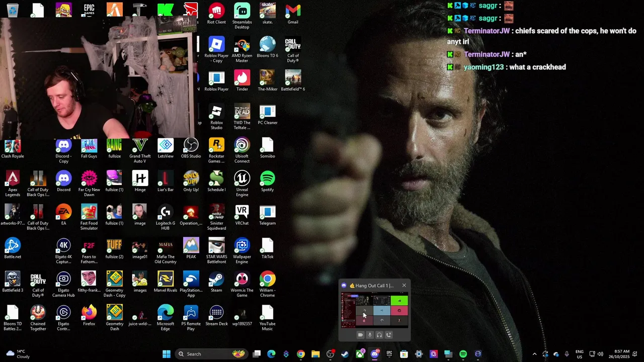
Task: Select LetsView desktop icon
Action: click(x=166, y=148)
